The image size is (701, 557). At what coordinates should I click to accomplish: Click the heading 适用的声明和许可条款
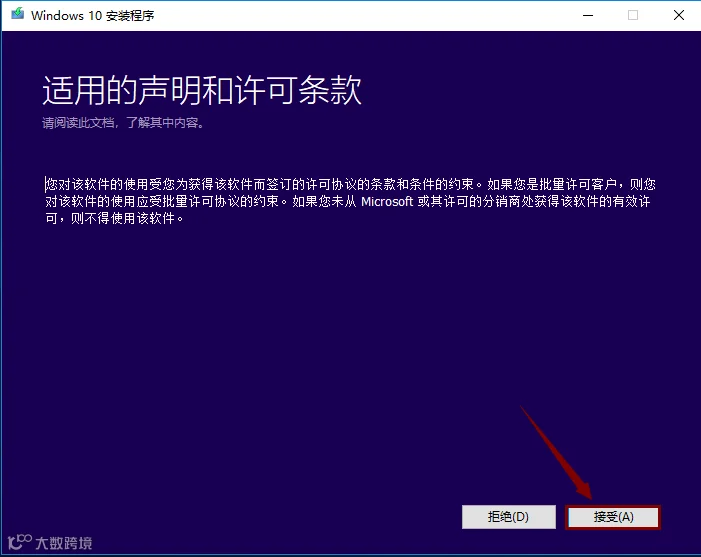[202, 90]
